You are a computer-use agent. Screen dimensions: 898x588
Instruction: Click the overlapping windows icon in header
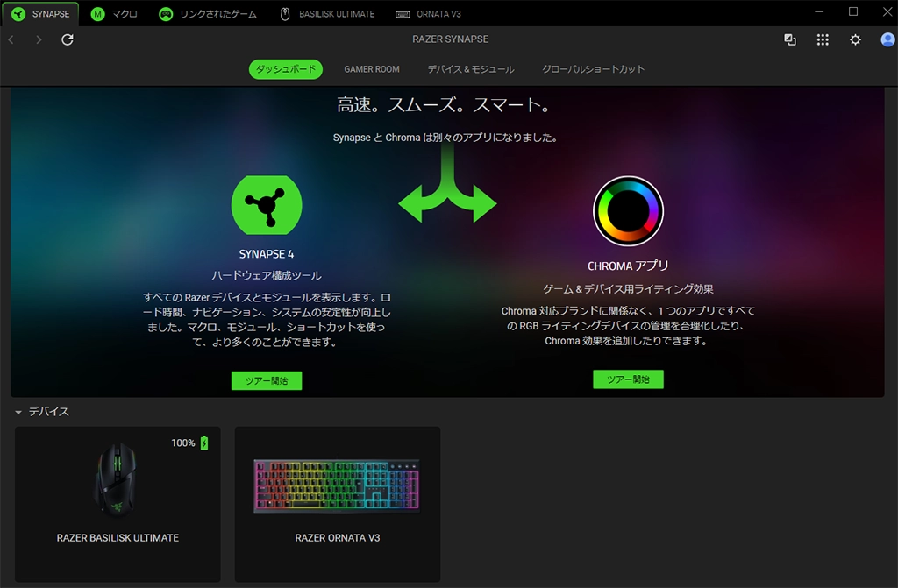coord(790,39)
